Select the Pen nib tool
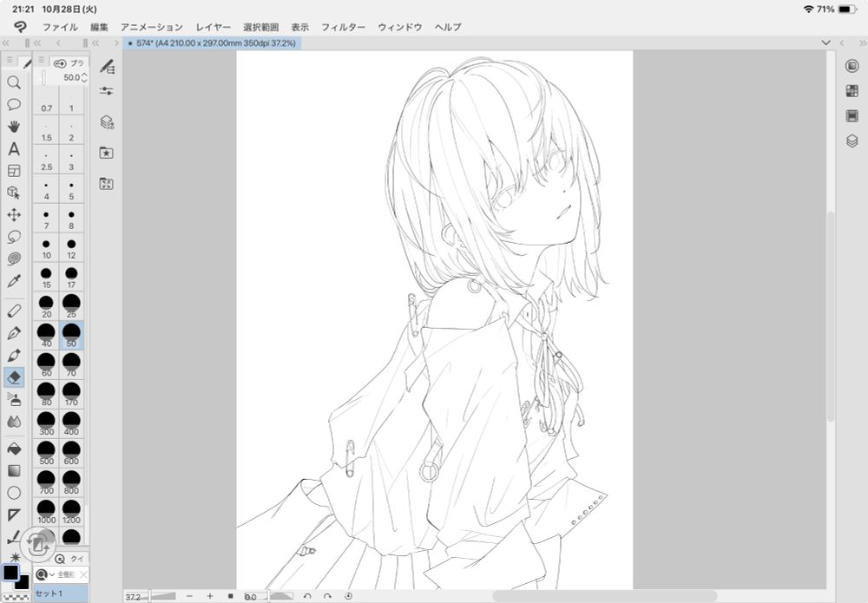 [14, 333]
